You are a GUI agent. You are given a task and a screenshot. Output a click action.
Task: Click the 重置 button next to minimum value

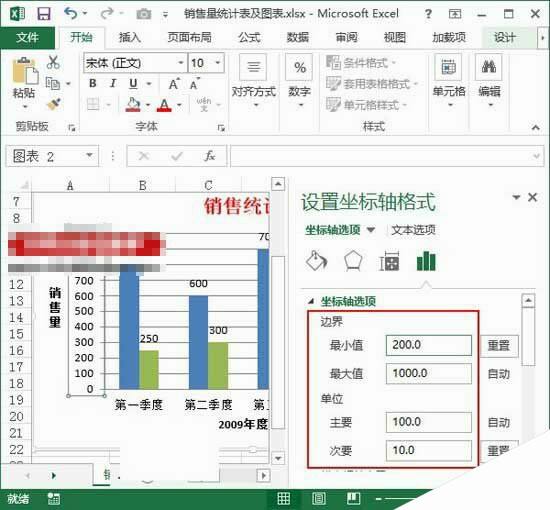(499, 345)
